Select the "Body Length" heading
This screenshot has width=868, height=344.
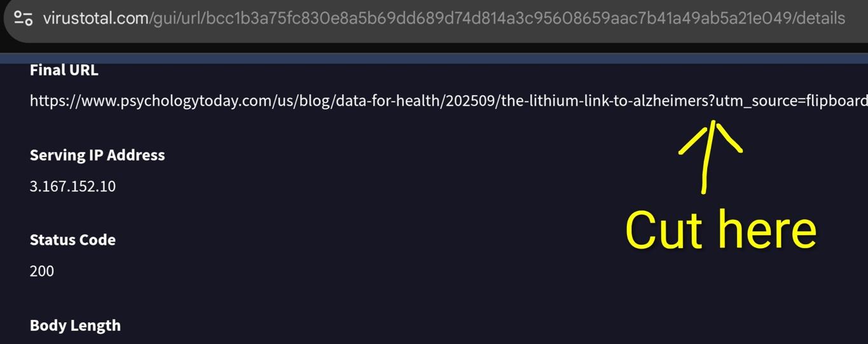[75, 325]
